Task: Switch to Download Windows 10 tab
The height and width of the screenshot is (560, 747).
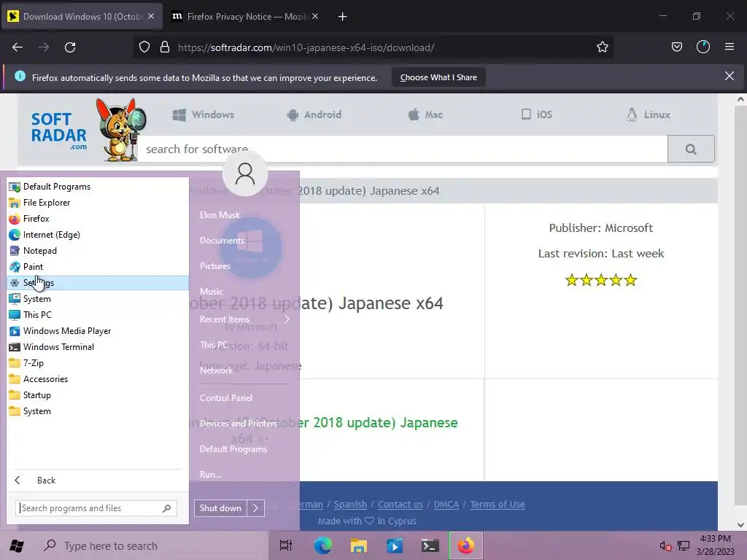Action: [82, 17]
